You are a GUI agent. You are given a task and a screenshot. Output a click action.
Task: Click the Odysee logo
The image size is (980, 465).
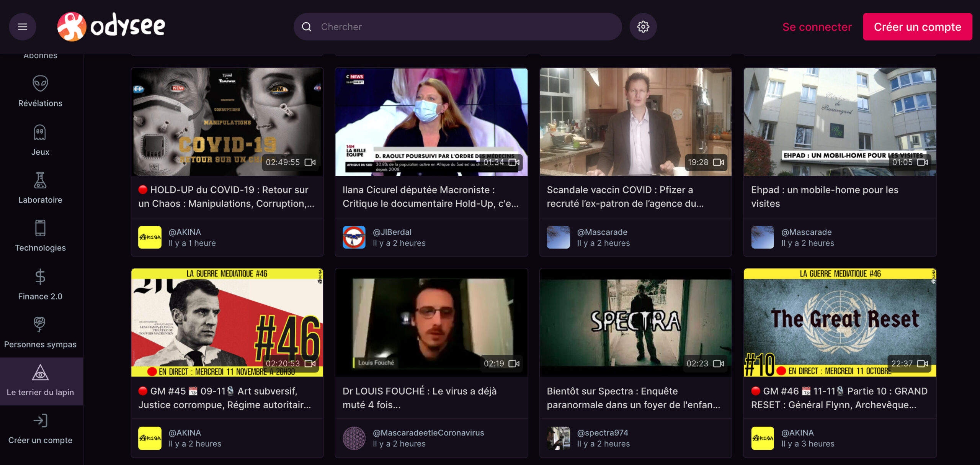111,26
